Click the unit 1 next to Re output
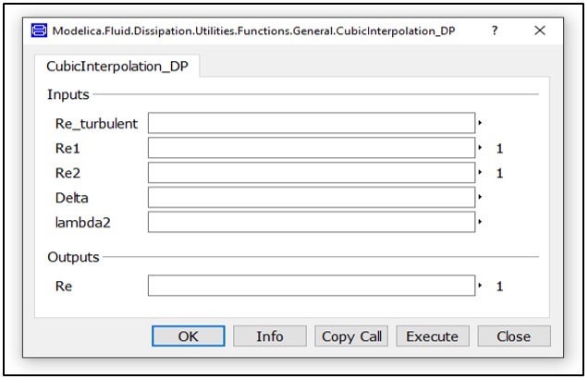Screen dimensions: 588x379 (499, 287)
